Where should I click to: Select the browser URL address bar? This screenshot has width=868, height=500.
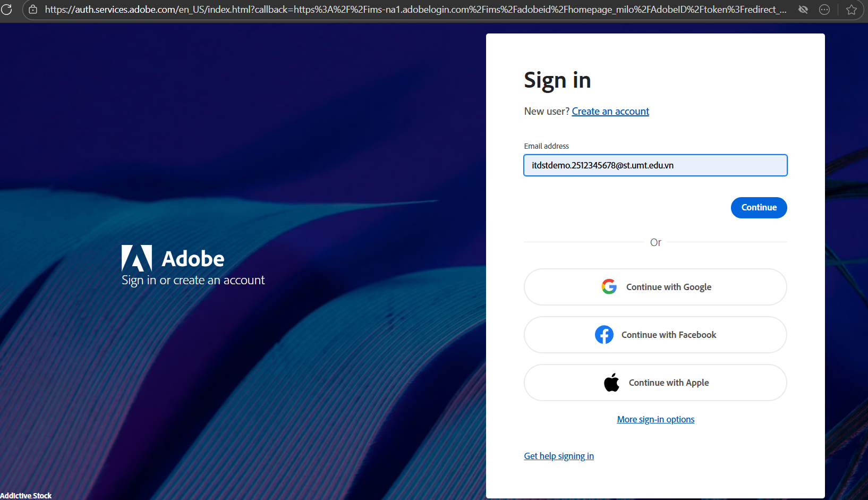(x=414, y=10)
